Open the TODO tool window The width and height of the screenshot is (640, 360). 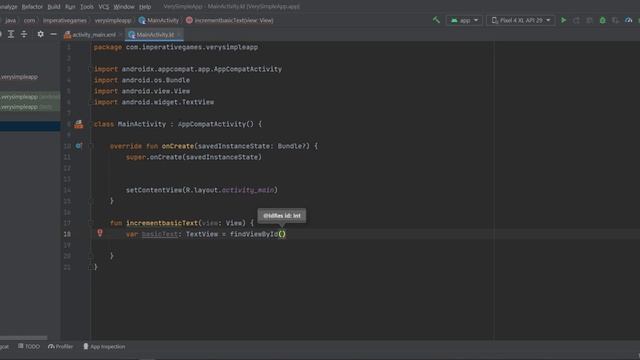[29, 347]
